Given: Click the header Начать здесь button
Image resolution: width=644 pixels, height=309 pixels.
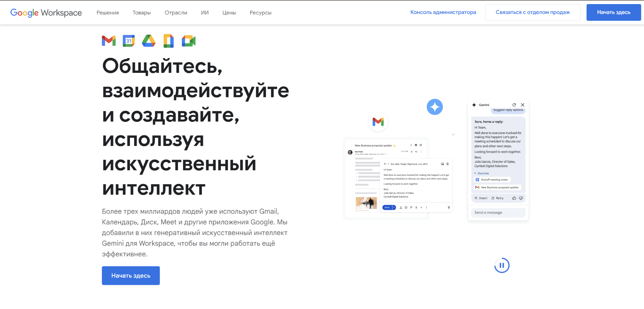Looking at the screenshot, I should click(x=613, y=12).
